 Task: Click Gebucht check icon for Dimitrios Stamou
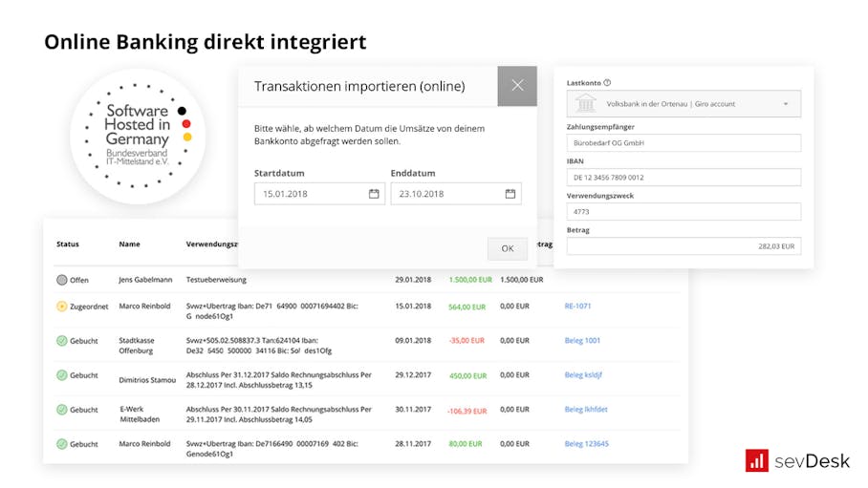(62, 375)
